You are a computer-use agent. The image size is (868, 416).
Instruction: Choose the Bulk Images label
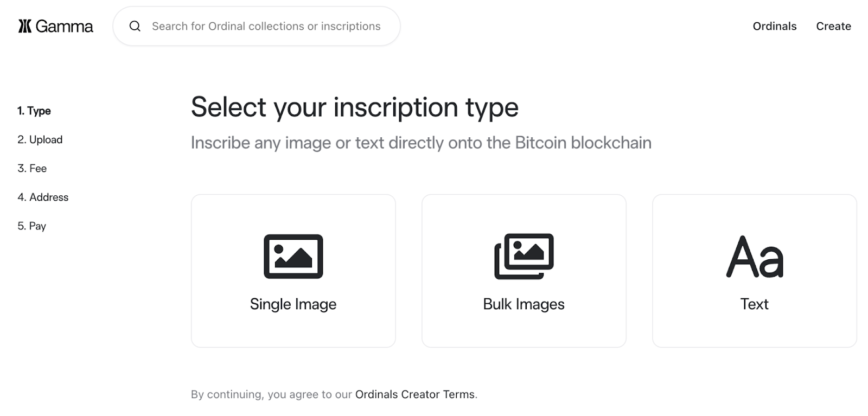[524, 304]
